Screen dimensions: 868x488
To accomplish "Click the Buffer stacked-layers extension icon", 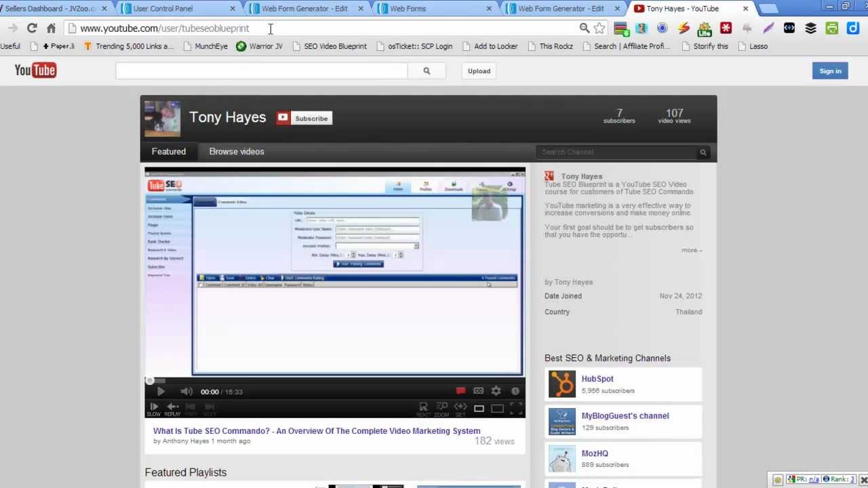I will [x=810, y=28].
